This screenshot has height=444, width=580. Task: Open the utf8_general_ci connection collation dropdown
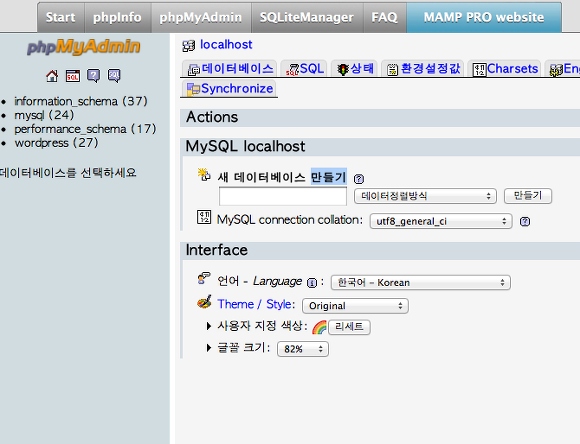coord(441,221)
